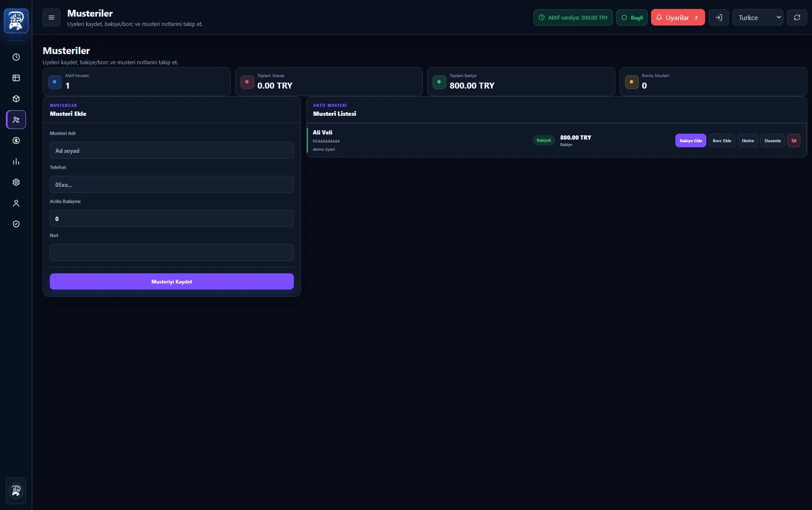Focus the Musteri Adi input field
This screenshot has height=510, width=812.
click(x=172, y=150)
